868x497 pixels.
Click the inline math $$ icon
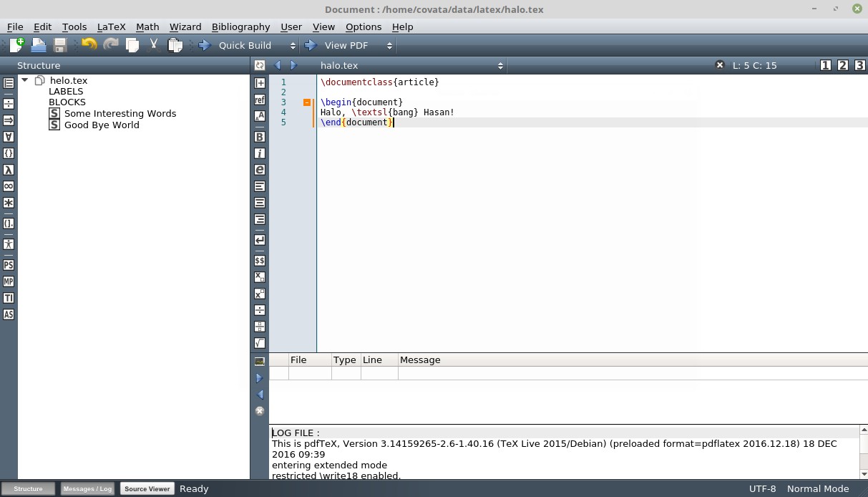click(x=260, y=261)
